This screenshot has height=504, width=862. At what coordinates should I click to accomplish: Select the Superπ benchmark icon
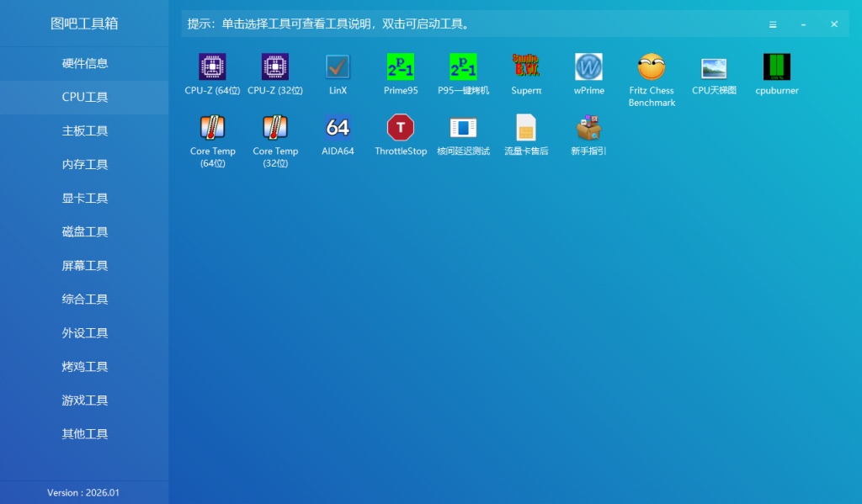[526, 67]
